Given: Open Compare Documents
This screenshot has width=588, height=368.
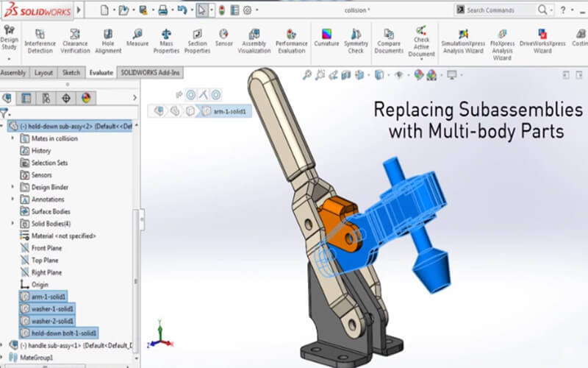Looking at the screenshot, I should (389, 41).
